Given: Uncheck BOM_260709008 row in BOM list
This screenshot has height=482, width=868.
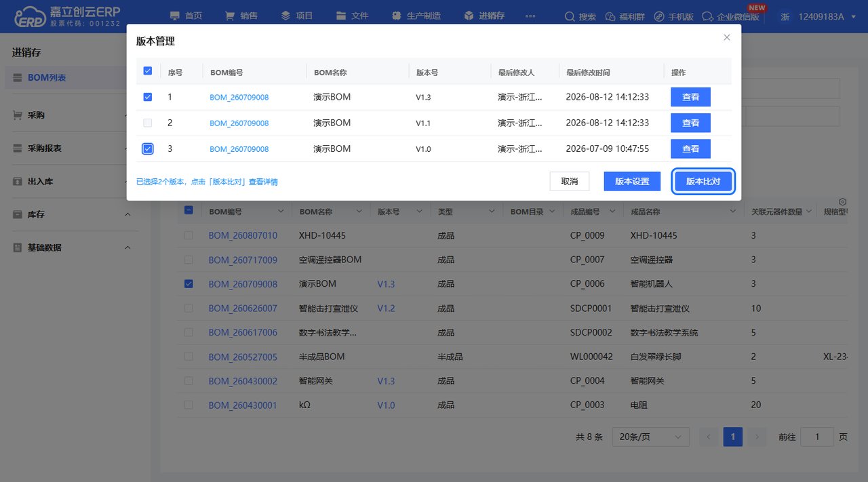Looking at the screenshot, I should click(189, 284).
